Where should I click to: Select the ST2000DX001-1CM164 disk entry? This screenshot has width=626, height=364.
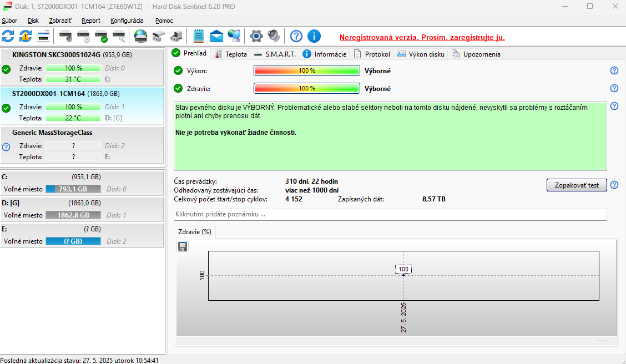point(82,106)
